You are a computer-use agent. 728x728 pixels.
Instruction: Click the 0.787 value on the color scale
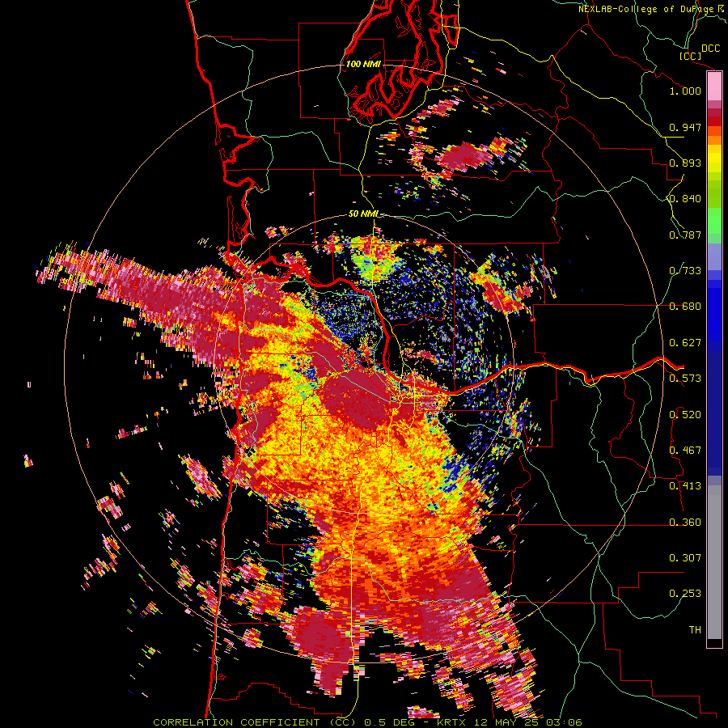pos(685,235)
